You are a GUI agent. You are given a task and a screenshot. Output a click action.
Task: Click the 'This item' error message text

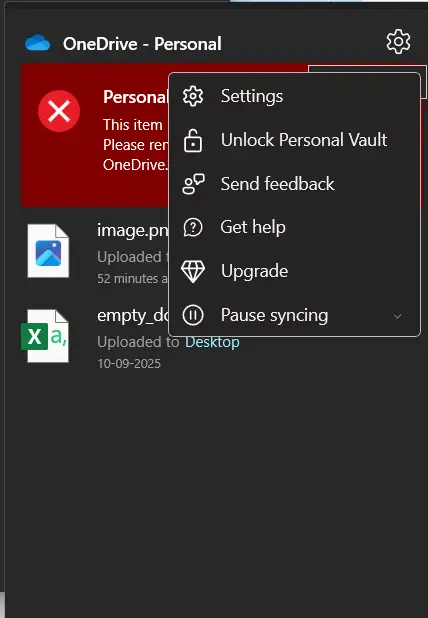pyautogui.click(x=132, y=125)
